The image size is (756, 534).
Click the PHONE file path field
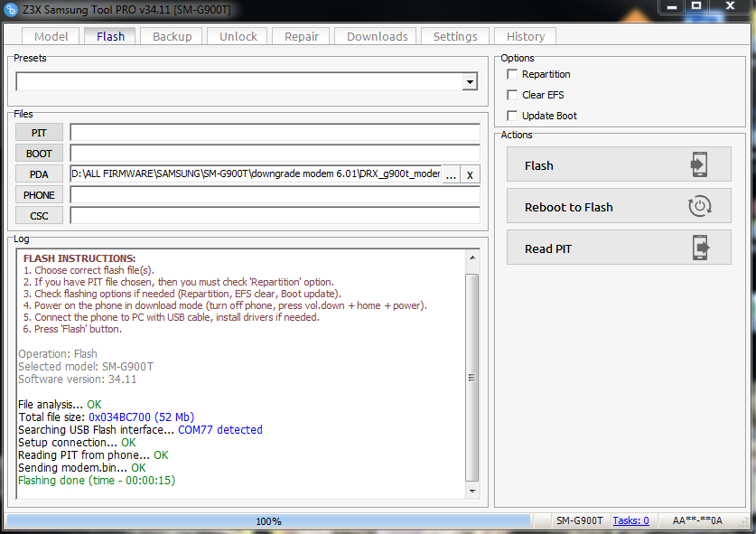coord(275,195)
